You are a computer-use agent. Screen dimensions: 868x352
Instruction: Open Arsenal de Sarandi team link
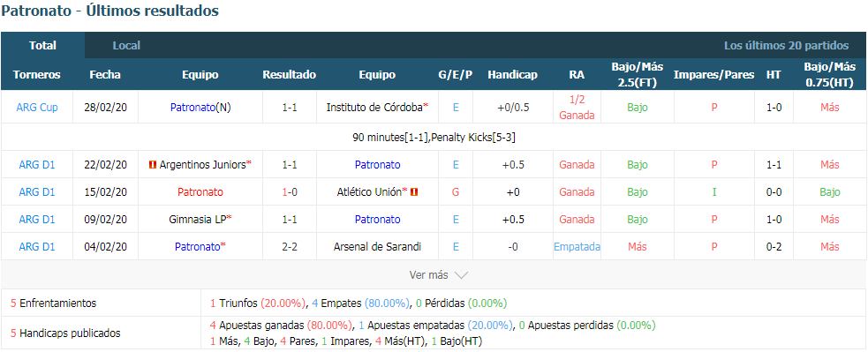pos(377,247)
